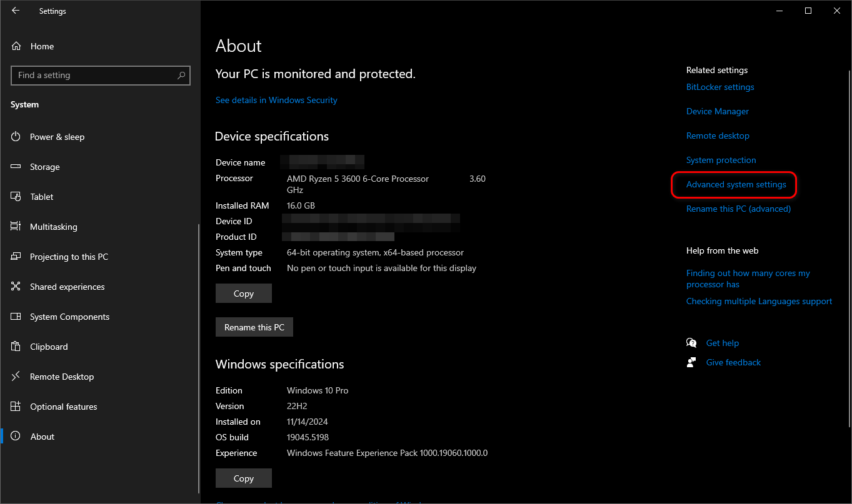The width and height of the screenshot is (852, 504).
Task: Open Optional features page
Action: click(64, 407)
